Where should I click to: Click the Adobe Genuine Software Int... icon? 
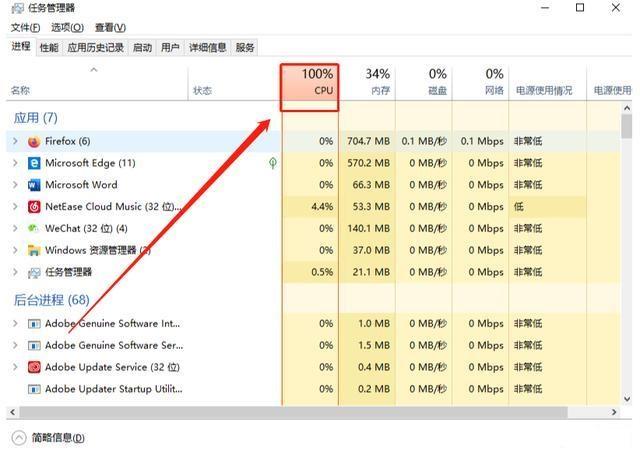(34, 324)
